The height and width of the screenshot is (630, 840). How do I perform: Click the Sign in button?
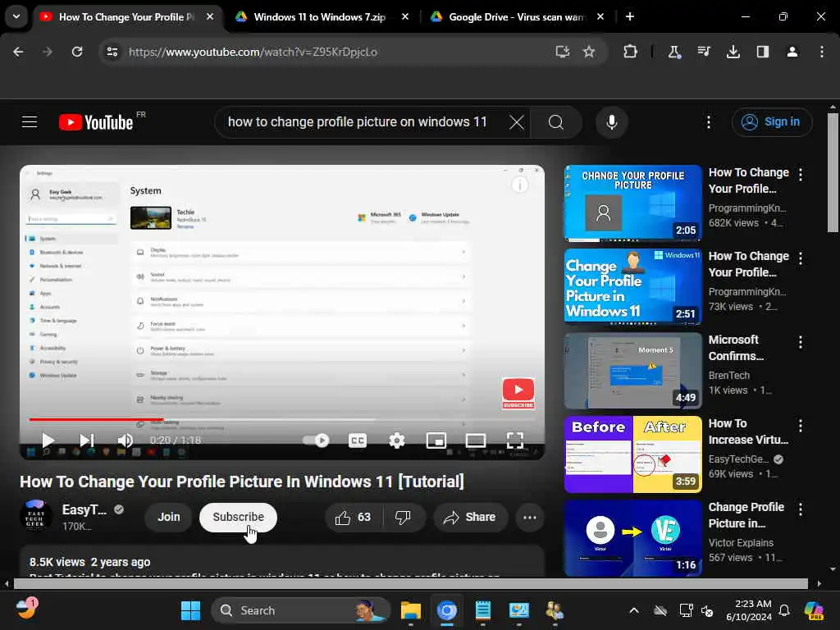[x=771, y=122]
